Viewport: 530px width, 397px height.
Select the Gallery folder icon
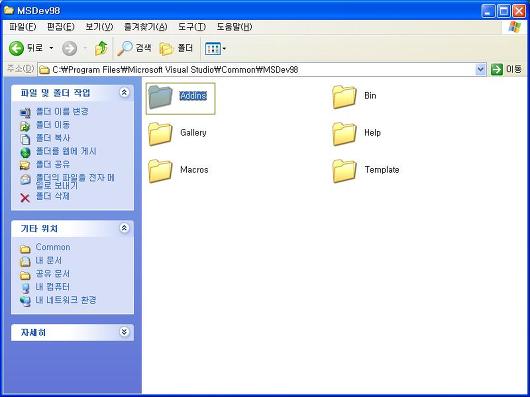coord(160,134)
